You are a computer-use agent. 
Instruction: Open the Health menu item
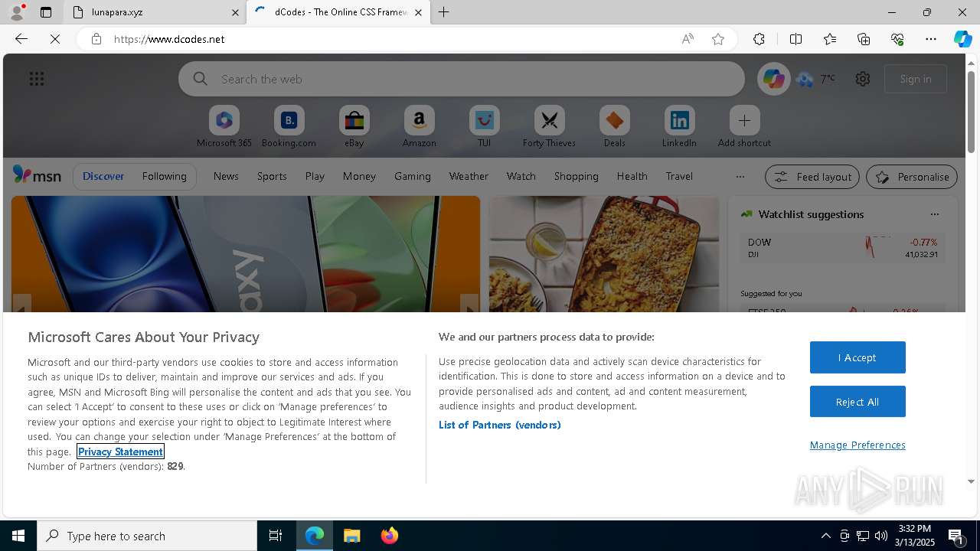[632, 176]
